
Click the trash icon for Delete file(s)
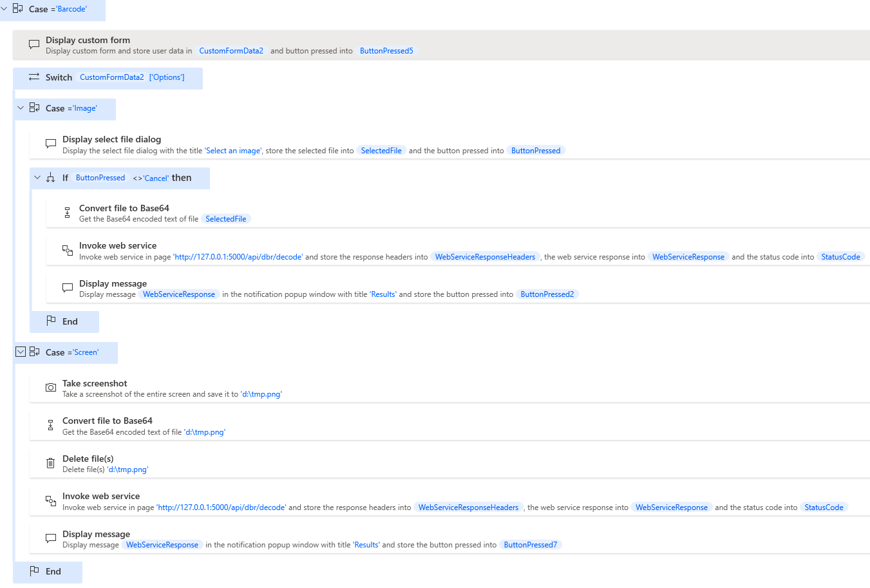pyautogui.click(x=51, y=463)
